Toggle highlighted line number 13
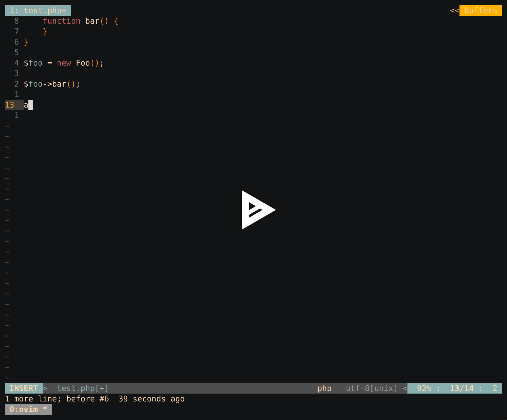Viewport: 507px width, 420px height. (x=10, y=105)
